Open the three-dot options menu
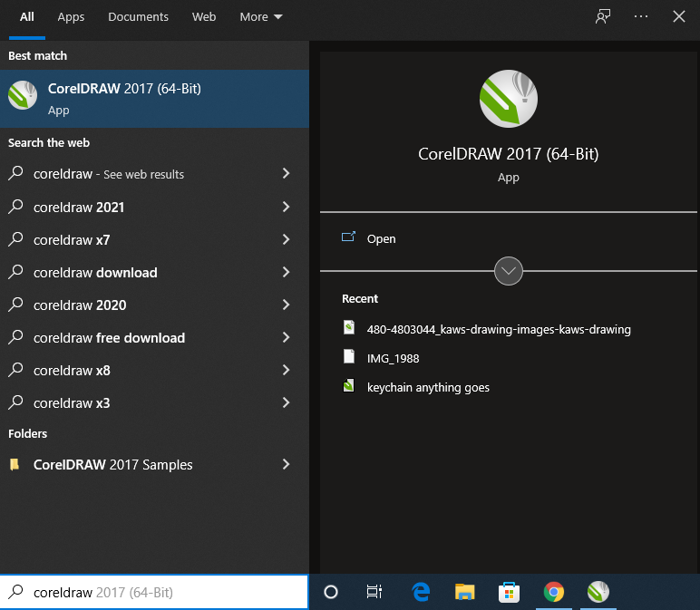Screen dimensions: 700x610 tap(641, 16)
